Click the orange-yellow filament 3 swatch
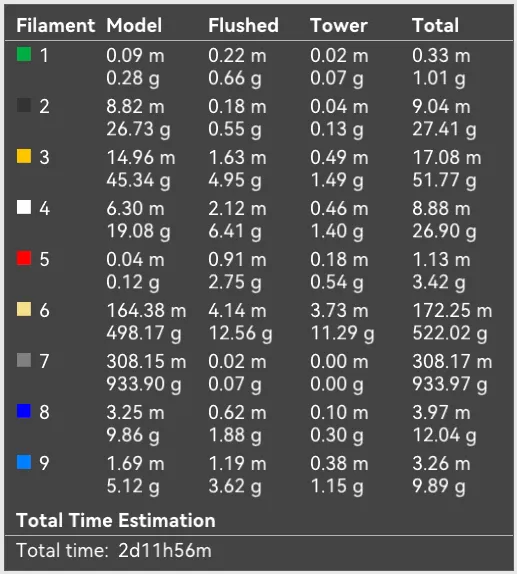Viewport: 517px width, 574px height. (x=24, y=156)
